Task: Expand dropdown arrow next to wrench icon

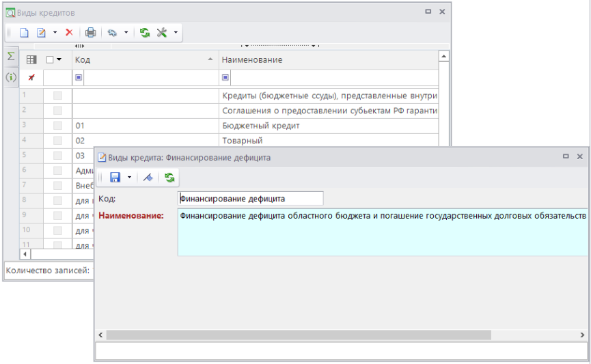Action: (176, 33)
